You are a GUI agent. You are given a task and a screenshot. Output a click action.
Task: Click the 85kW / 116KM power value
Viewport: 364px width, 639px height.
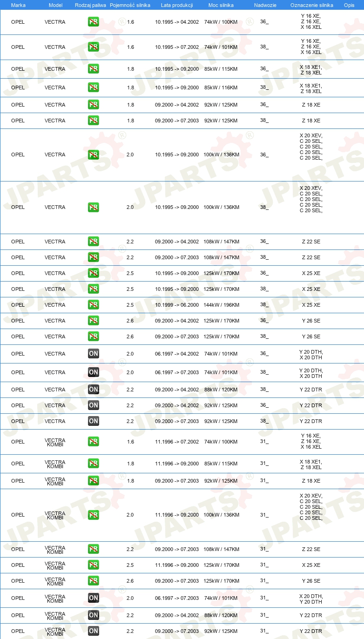(221, 87)
